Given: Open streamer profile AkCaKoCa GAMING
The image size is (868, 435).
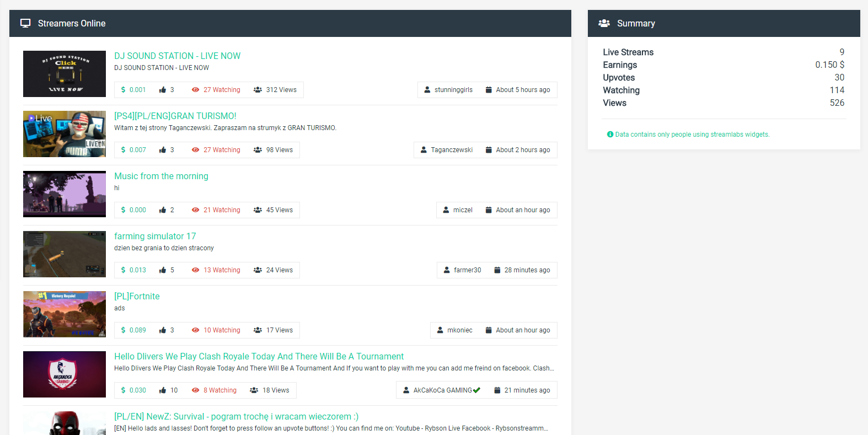Looking at the screenshot, I should coord(443,390).
